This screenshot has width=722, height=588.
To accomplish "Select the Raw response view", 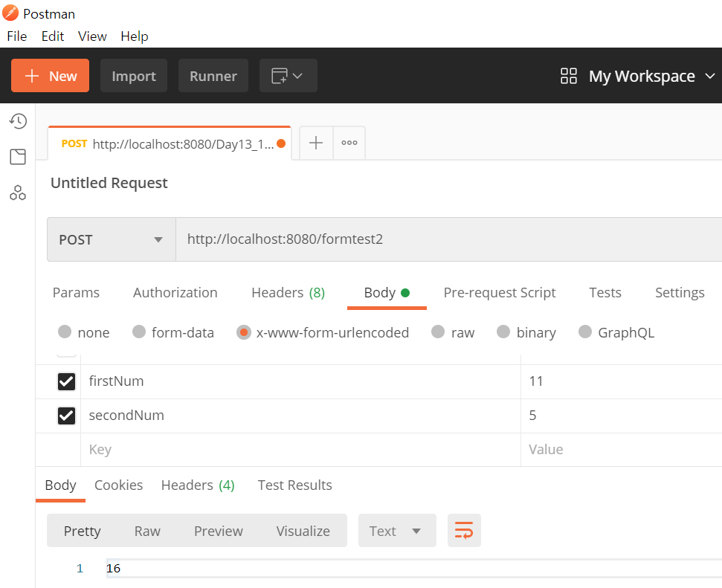I will 147,531.
